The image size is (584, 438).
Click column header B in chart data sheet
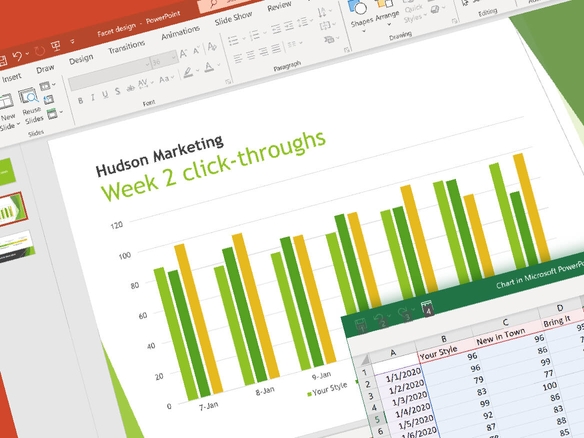(444, 339)
